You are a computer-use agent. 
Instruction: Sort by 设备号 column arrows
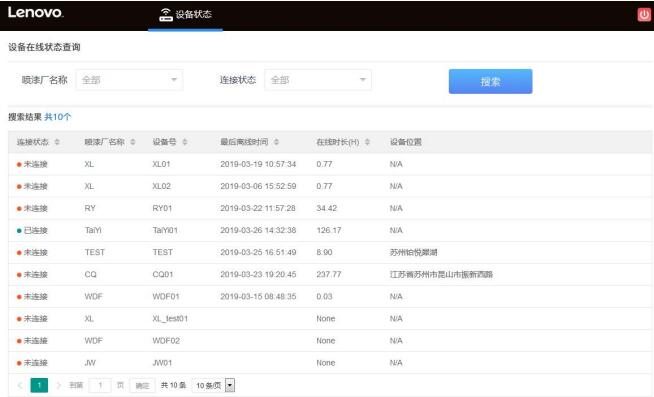184,142
